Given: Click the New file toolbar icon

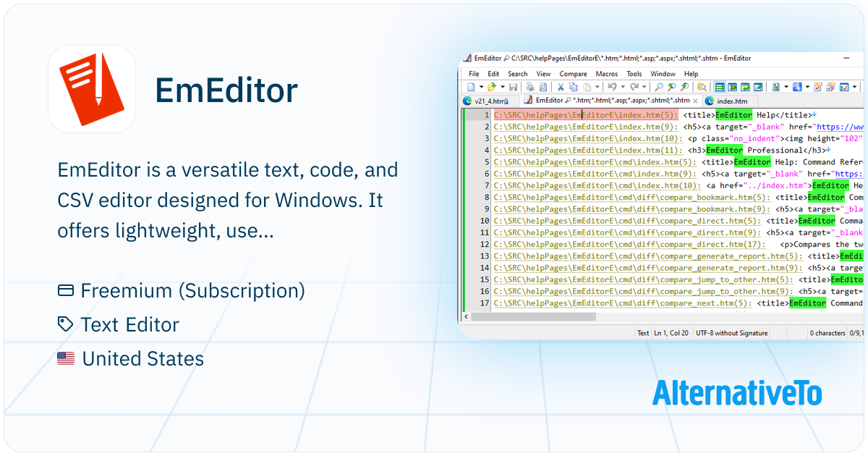Looking at the screenshot, I should (471, 87).
